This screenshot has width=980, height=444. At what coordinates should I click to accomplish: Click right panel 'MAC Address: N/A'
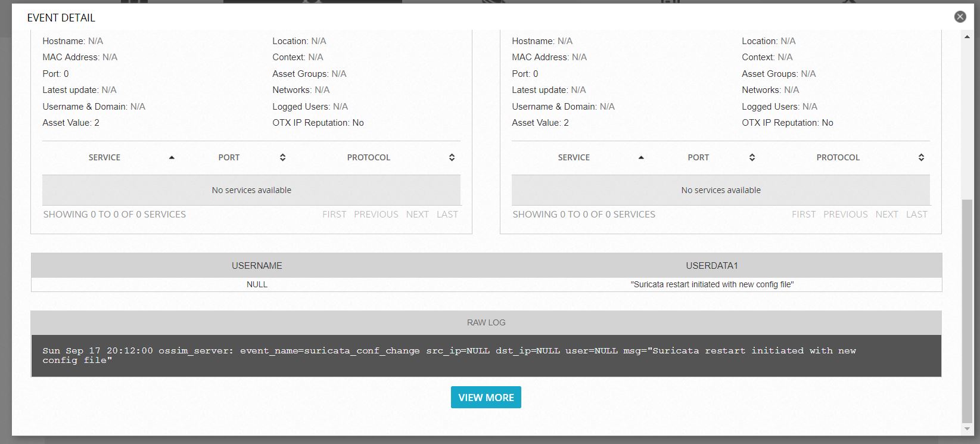click(x=549, y=57)
